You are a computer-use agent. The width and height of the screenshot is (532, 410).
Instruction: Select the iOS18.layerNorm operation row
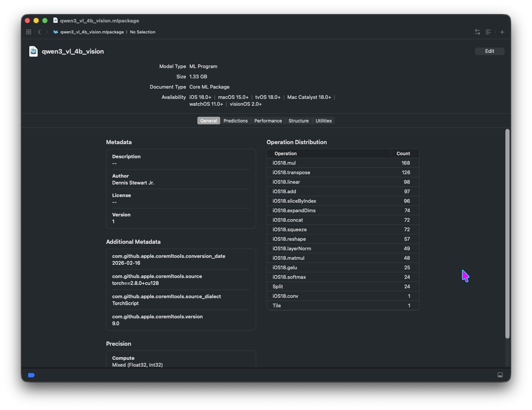click(x=342, y=248)
